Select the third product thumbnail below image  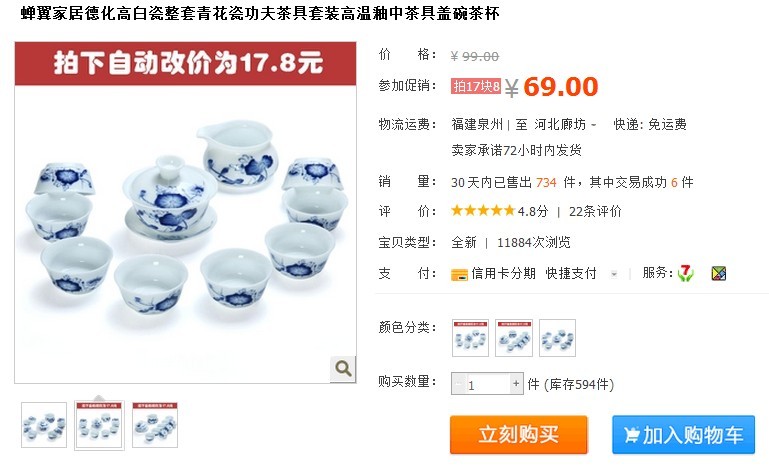[x=155, y=425]
